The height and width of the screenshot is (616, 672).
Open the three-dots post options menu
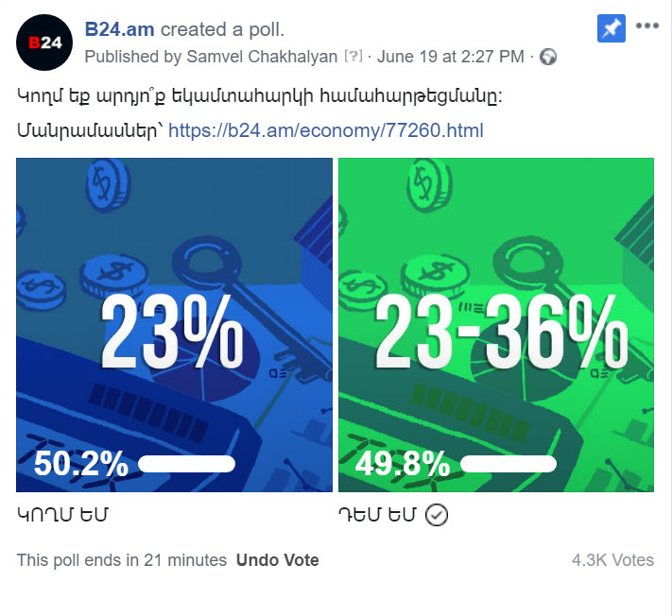(x=647, y=26)
